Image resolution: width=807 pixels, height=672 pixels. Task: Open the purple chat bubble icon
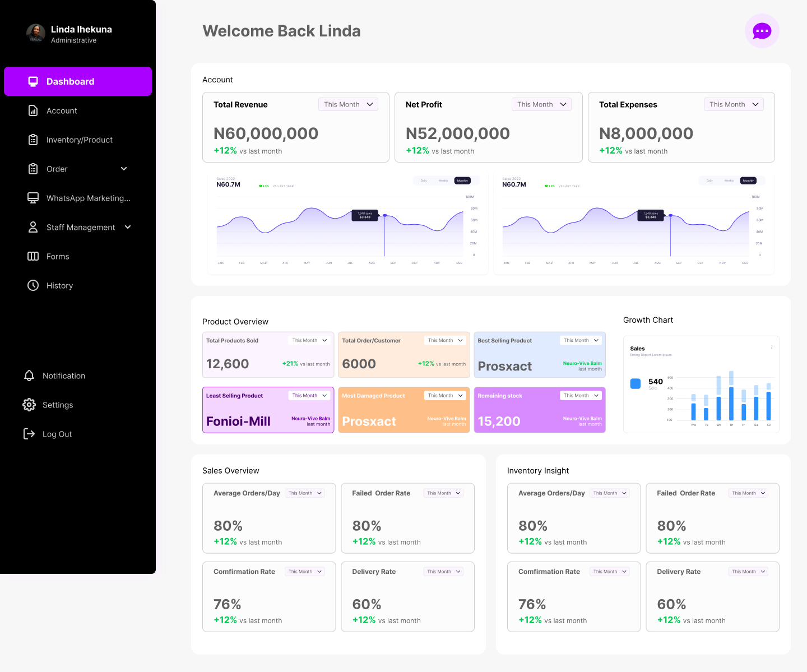tap(762, 31)
